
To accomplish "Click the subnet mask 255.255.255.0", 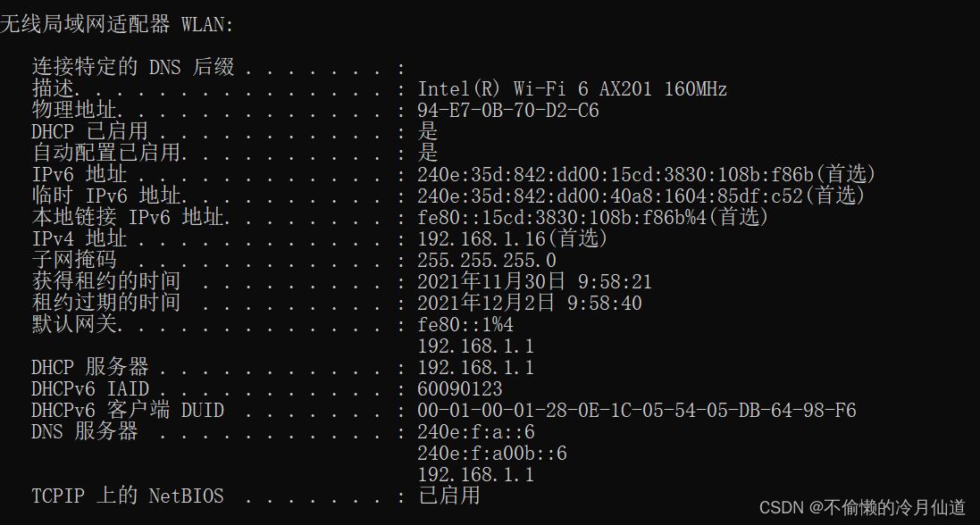I will pyautogui.click(x=486, y=261).
